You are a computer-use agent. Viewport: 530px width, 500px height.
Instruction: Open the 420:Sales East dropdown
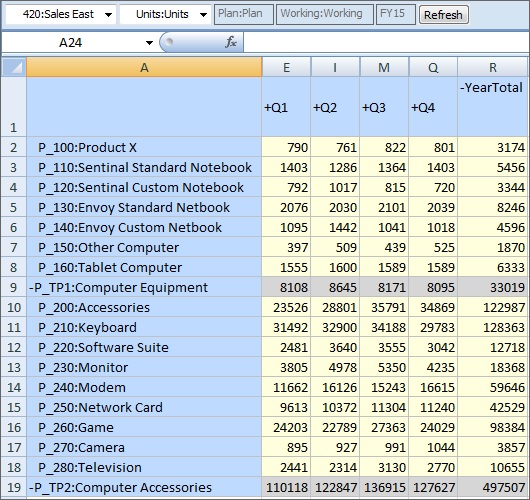coord(61,15)
